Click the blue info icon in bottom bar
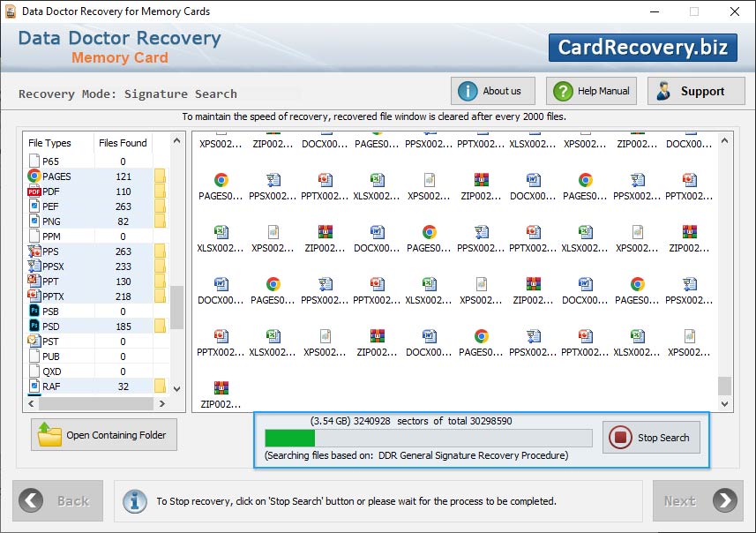Screen dimensions: 756x533 [x=135, y=501]
